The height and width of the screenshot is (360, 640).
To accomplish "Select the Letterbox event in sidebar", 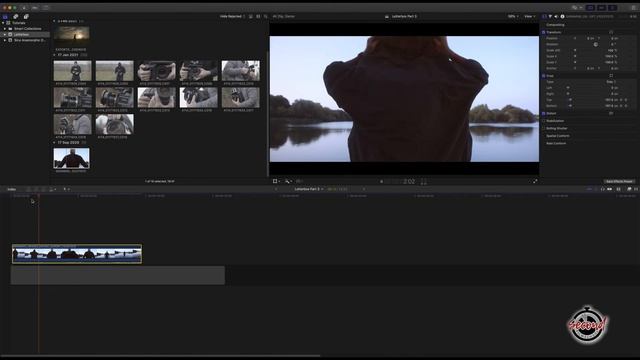I will click(x=21, y=35).
